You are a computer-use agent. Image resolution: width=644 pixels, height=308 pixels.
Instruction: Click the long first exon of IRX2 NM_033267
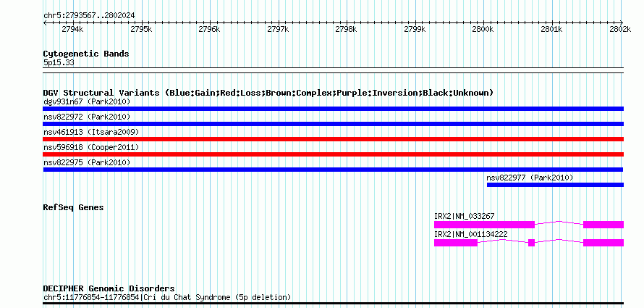click(484, 225)
